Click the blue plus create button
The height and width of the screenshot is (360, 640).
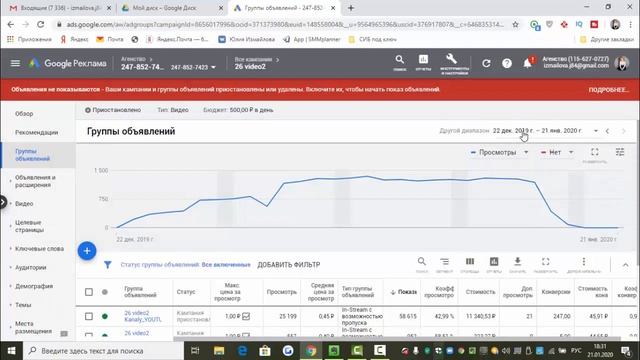(x=87, y=251)
